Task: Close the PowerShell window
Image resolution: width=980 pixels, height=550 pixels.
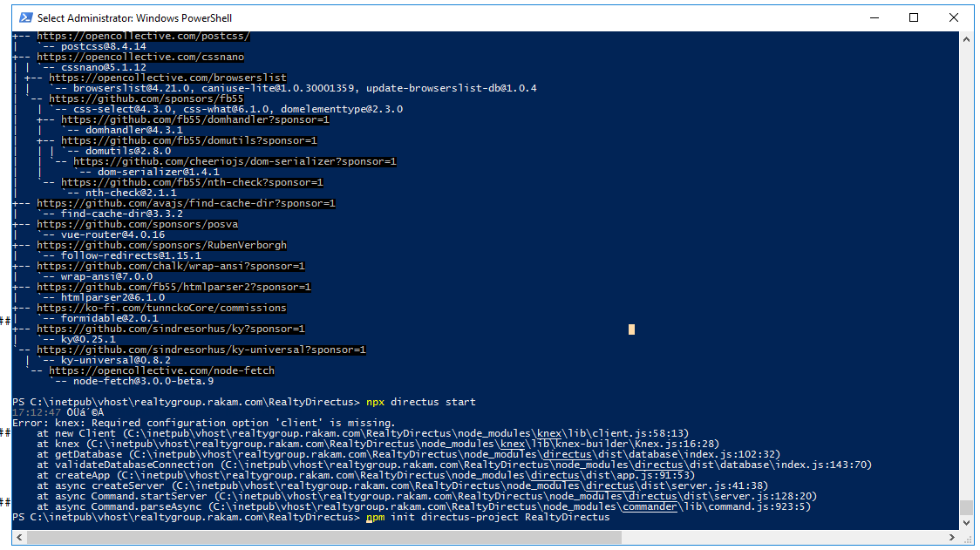Action: coord(953,17)
